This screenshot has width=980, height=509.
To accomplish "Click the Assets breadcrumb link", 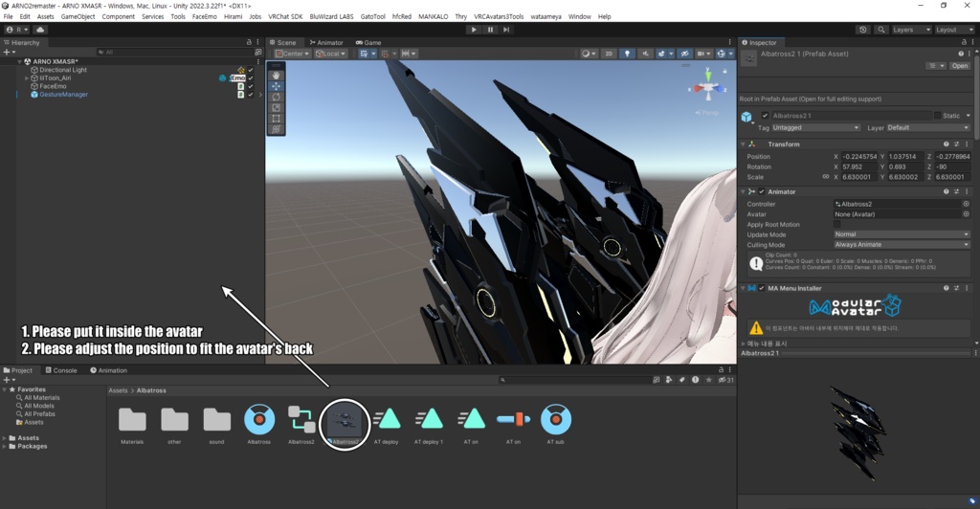I will [118, 390].
